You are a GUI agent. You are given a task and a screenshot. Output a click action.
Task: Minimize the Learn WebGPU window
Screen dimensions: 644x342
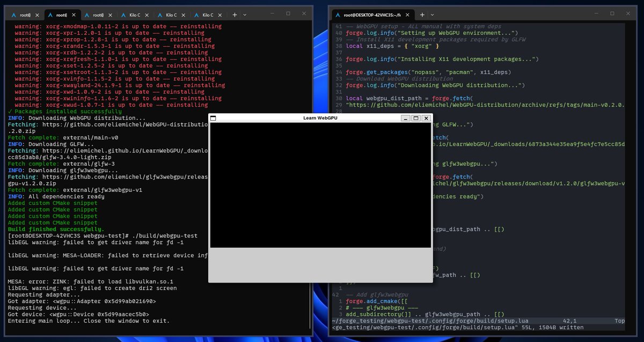405,118
